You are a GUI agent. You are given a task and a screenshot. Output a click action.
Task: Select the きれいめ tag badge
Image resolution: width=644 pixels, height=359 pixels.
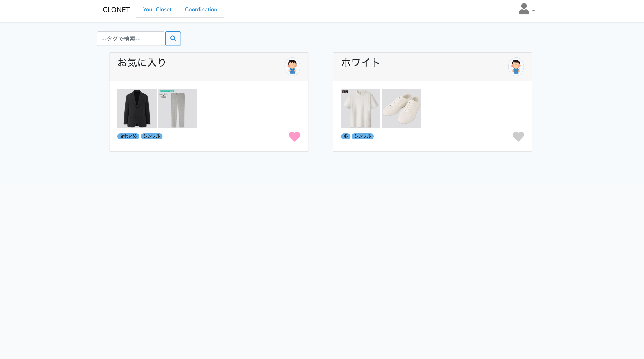click(128, 136)
